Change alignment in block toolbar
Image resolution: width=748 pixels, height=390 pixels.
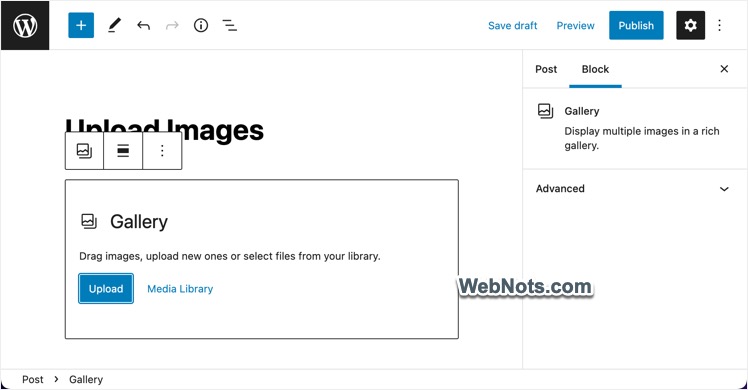point(123,151)
